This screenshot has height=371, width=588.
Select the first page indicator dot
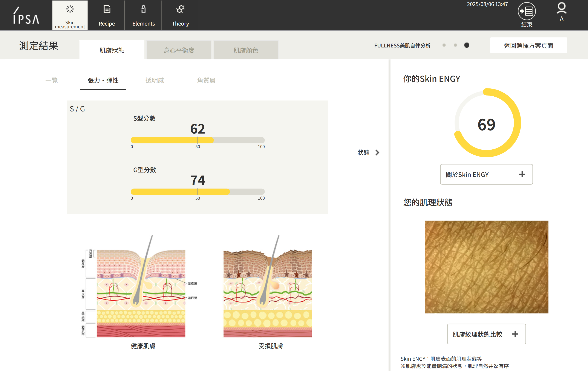pos(444,45)
